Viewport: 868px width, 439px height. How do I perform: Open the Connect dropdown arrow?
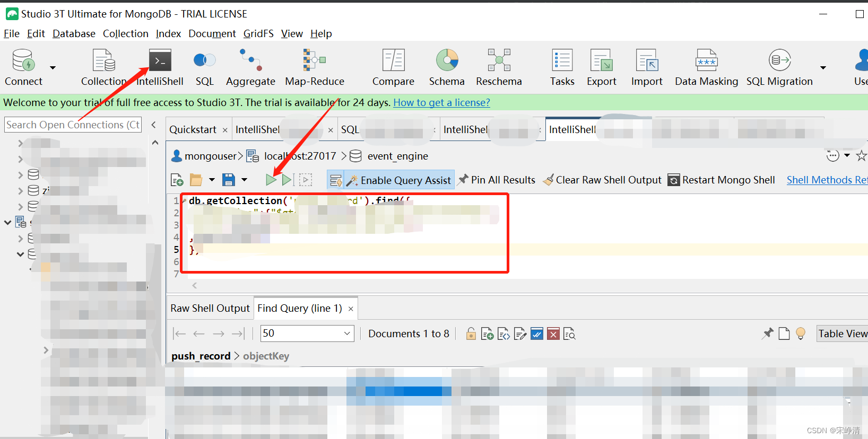[53, 67]
